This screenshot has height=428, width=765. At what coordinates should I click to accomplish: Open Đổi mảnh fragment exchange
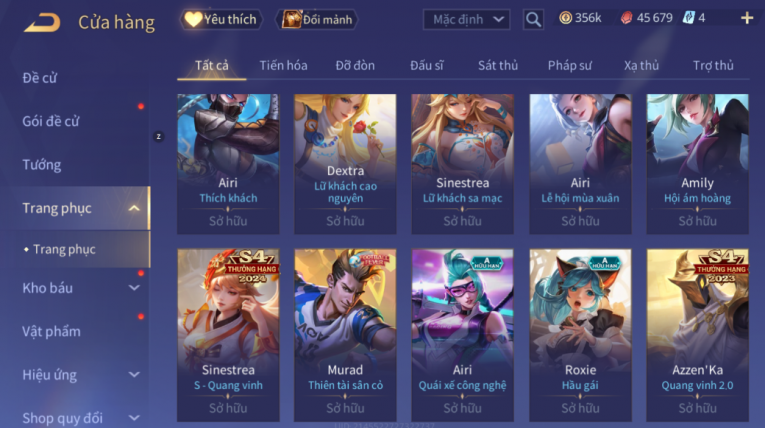tap(317, 20)
